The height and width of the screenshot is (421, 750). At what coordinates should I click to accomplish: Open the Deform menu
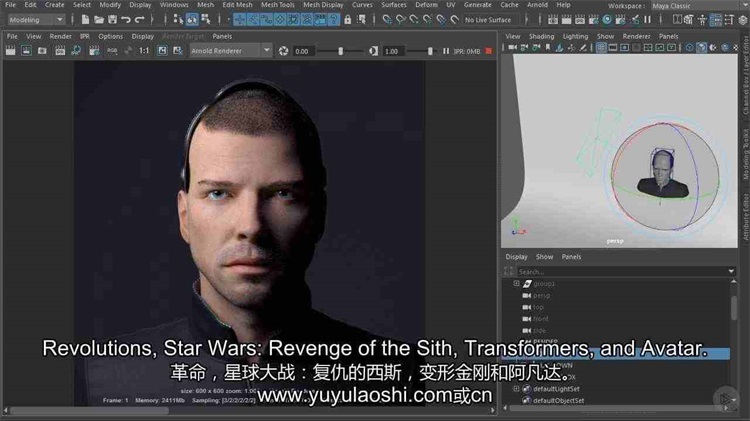point(426,5)
